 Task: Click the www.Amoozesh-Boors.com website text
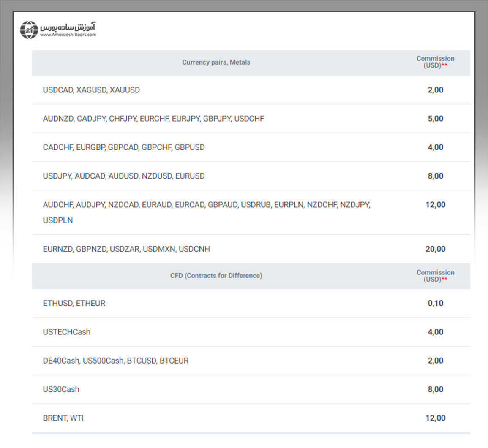[68, 35]
